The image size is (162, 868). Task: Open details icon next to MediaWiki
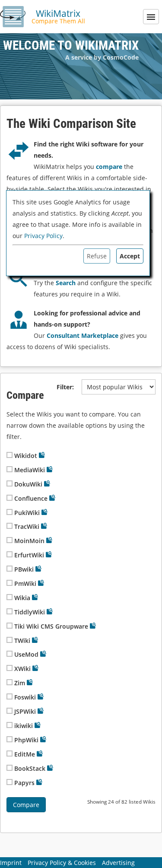click(50, 469)
